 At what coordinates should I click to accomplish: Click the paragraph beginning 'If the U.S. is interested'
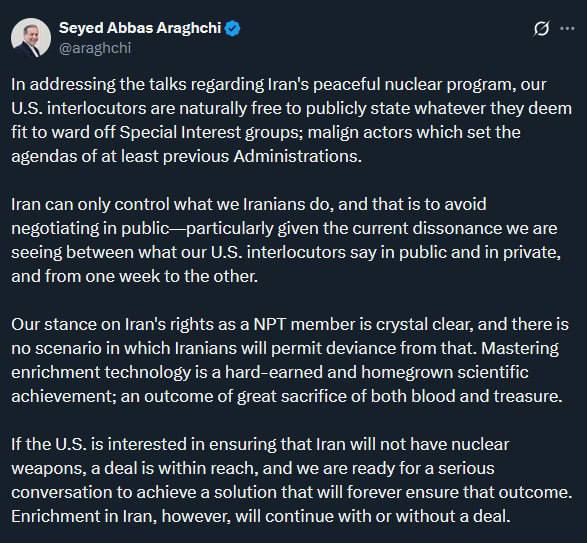point(291,480)
